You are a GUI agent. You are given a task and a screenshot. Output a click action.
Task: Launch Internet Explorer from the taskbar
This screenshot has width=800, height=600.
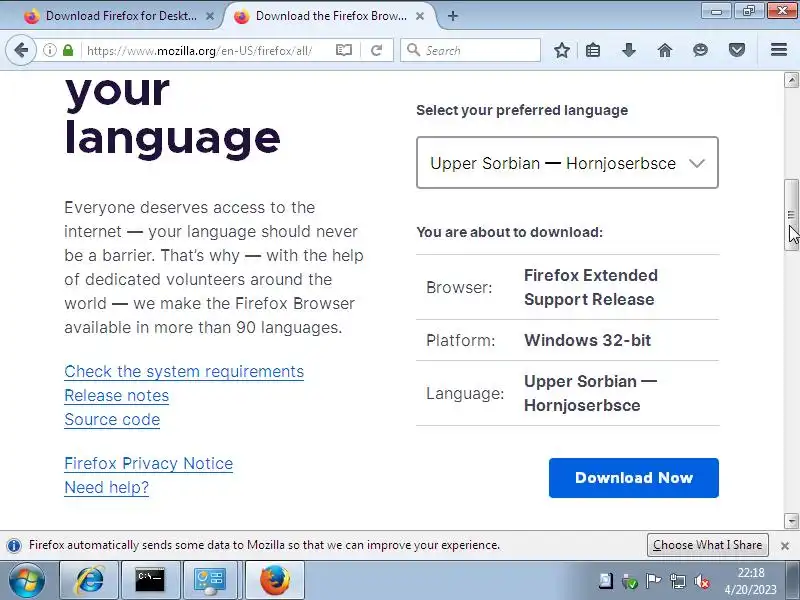click(x=89, y=580)
